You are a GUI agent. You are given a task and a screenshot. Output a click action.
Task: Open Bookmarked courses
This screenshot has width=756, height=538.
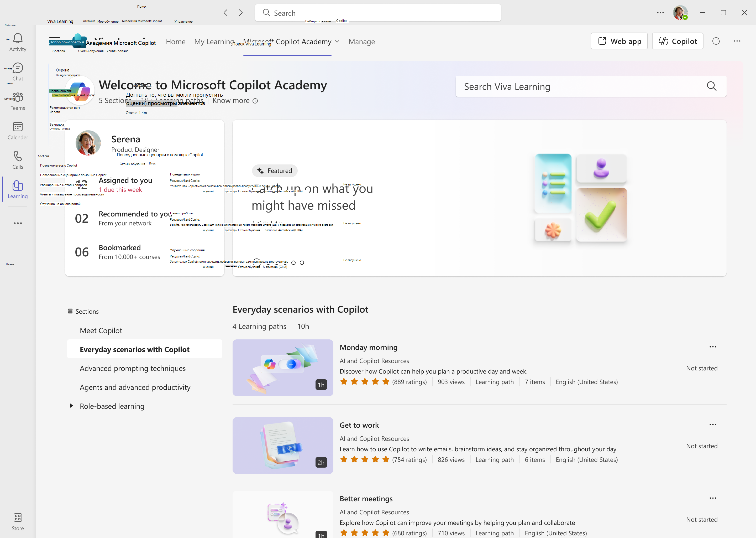119,247
